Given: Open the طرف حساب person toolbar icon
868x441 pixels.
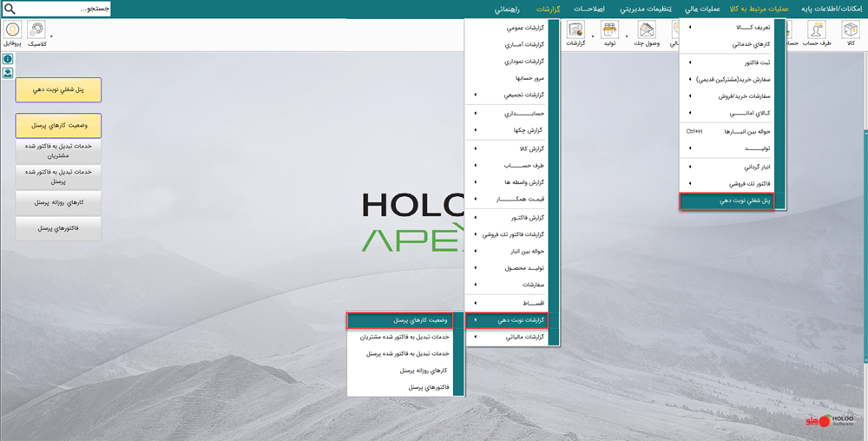Looking at the screenshot, I should click(x=818, y=33).
